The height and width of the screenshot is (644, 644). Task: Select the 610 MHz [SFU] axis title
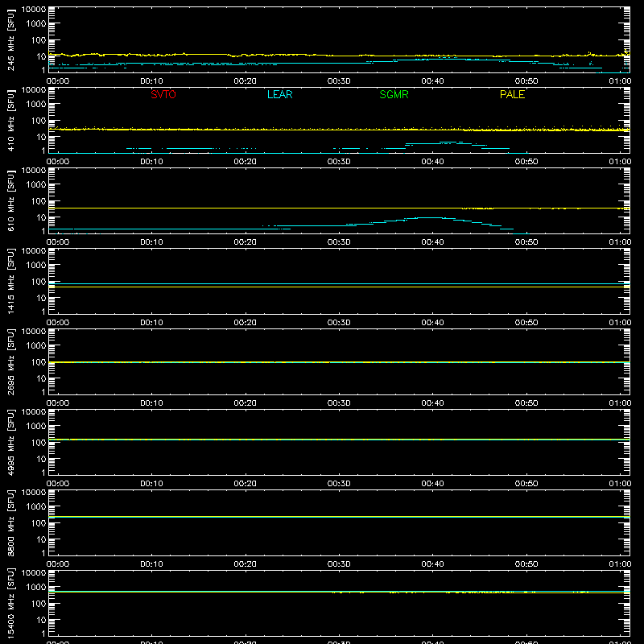pyautogui.click(x=10, y=200)
